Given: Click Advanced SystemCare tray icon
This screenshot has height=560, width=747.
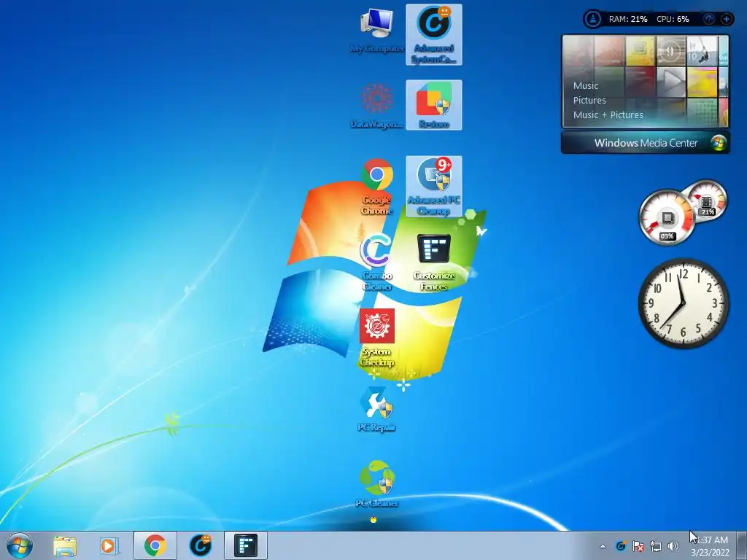Looking at the screenshot, I should tap(620, 545).
